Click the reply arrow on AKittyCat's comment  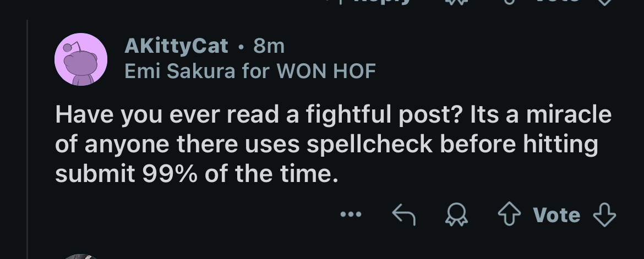[403, 214]
